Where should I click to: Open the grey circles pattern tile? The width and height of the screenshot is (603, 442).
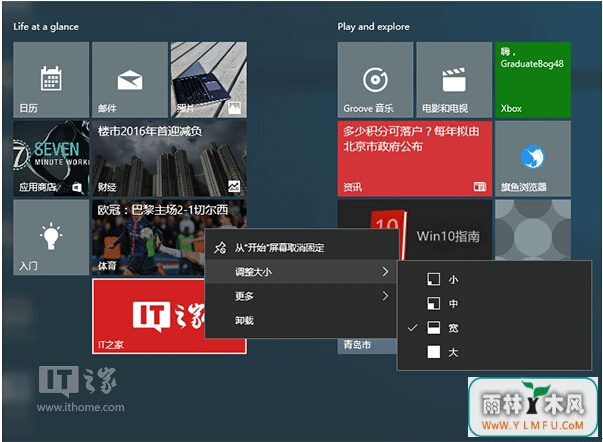(533, 230)
